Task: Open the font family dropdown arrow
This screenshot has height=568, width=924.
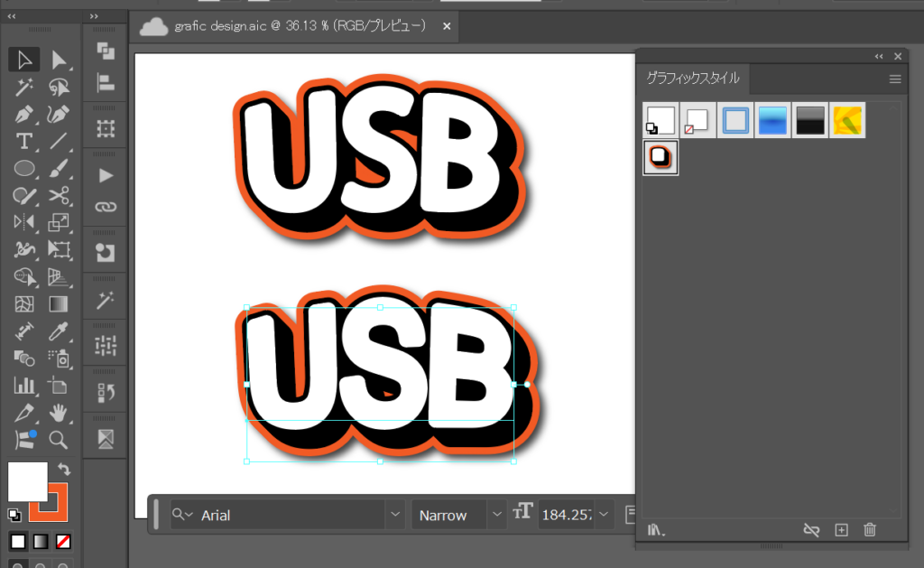Action: pyautogui.click(x=395, y=515)
